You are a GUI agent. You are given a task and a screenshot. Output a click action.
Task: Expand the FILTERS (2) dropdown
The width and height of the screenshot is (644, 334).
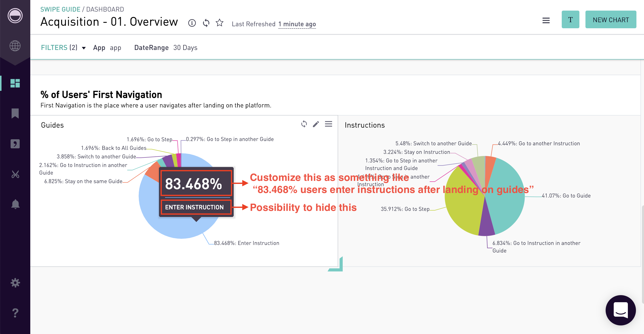coord(63,48)
